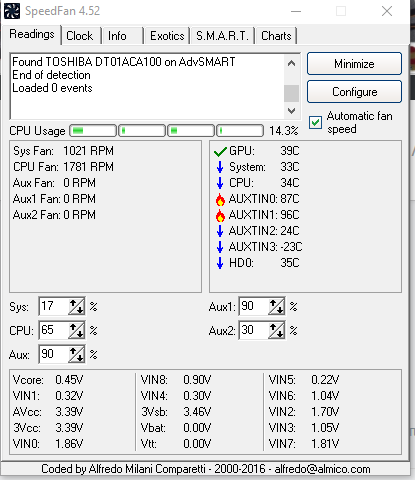This screenshot has height=480, width=415.
Task: Click the log scrollbar down arrow
Action: [x=291, y=111]
